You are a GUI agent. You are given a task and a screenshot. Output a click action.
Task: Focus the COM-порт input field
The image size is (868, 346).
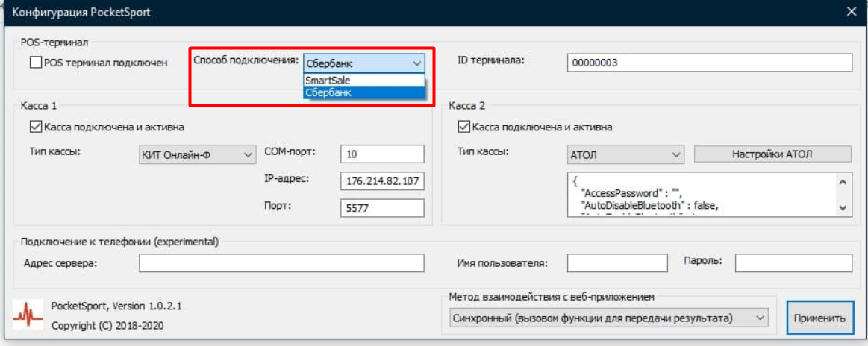pyautogui.click(x=381, y=154)
